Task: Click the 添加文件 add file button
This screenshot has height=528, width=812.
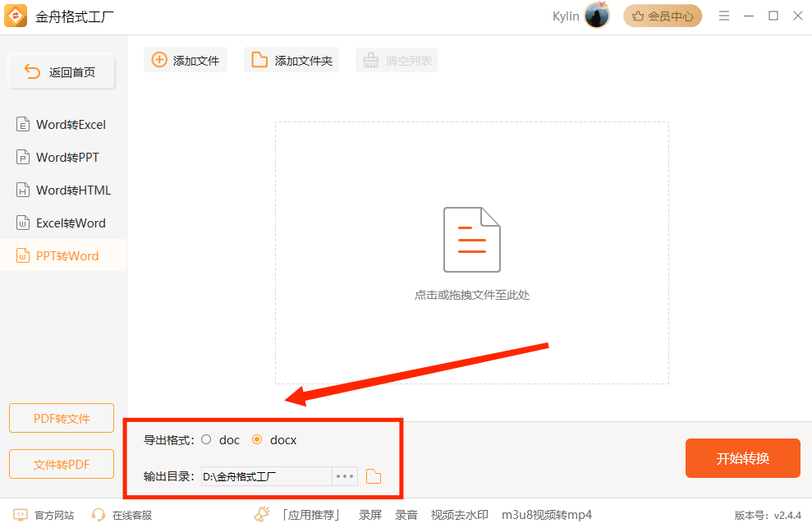Action: [186, 60]
